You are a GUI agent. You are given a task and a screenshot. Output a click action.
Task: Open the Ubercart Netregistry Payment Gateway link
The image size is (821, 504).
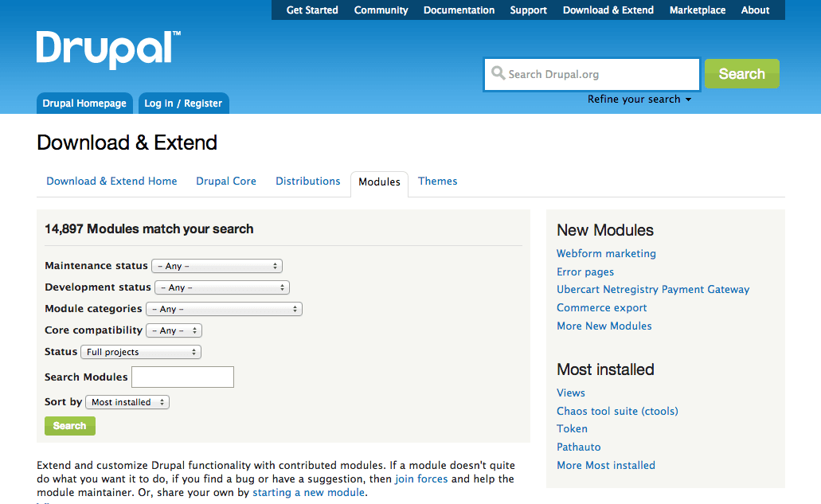click(x=653, y=289)
